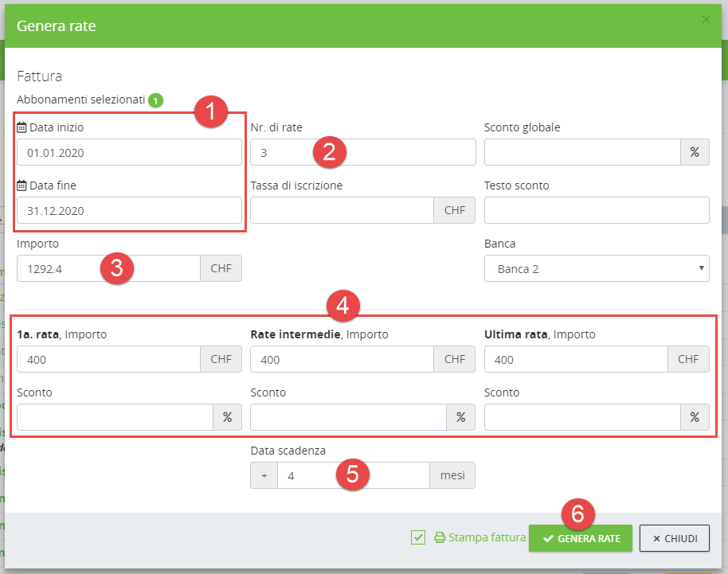Click the 1a. rata Importo field
The width and height of the screenshot is (728, 574).
108,360
